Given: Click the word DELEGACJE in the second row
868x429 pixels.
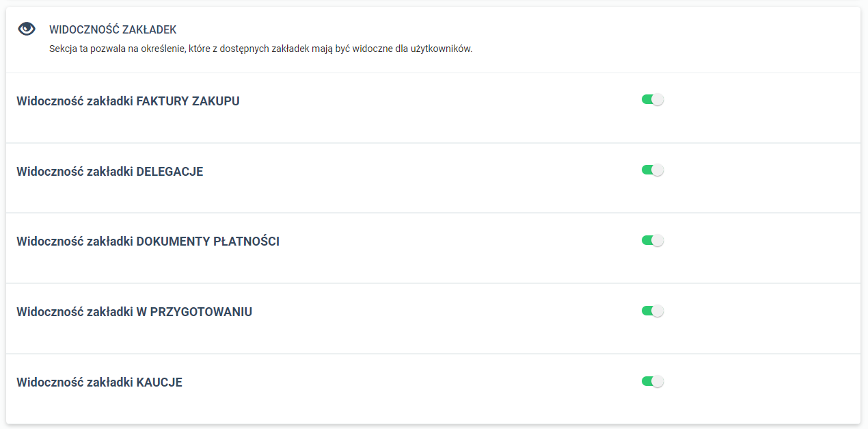Looking at the screenshot, I should (169, 172).
